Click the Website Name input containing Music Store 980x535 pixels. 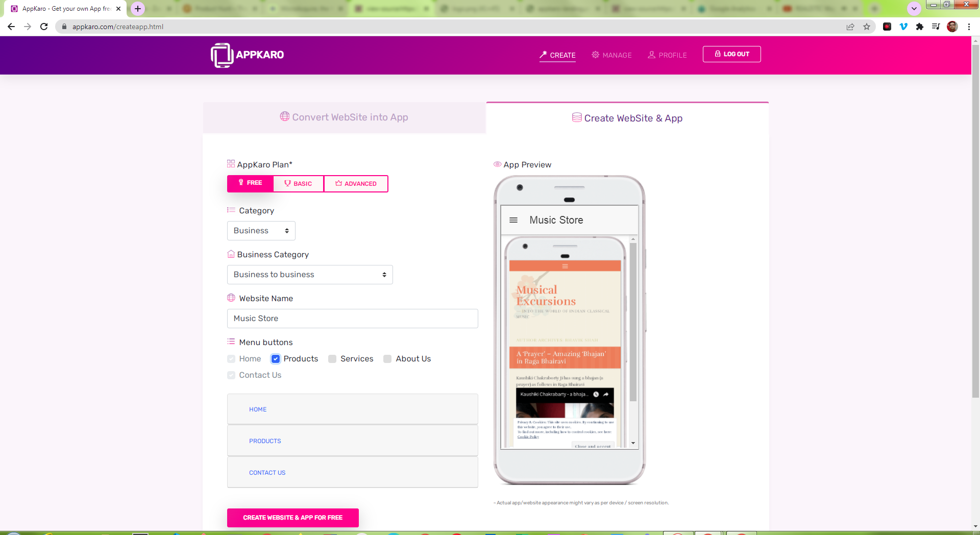[x=352, y=318]
